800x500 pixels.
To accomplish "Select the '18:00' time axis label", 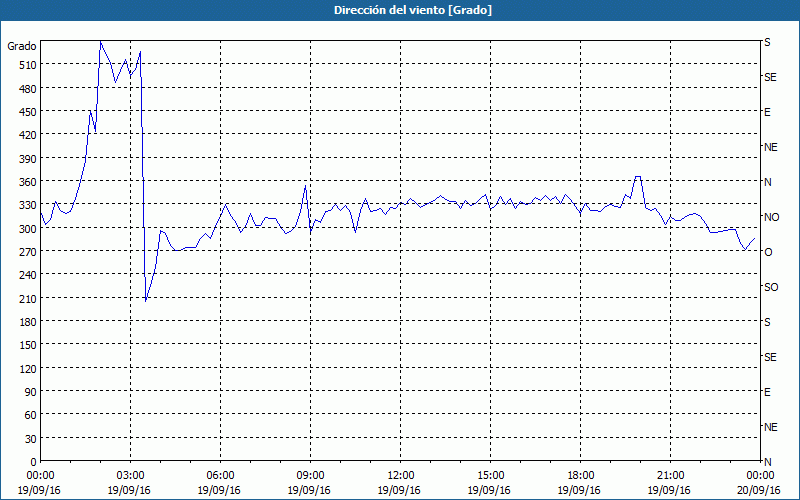I will click(x=580, y=476).
